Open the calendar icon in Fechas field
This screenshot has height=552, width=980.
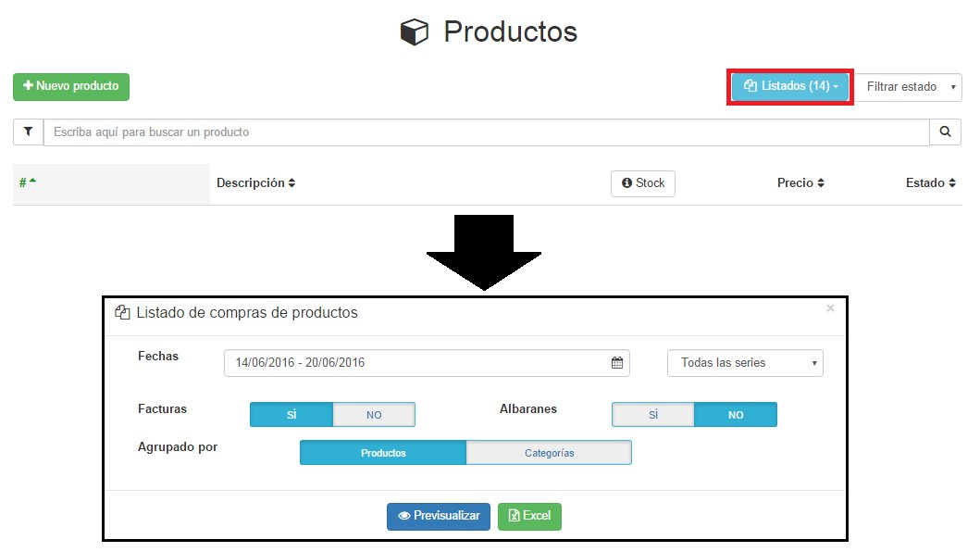coord(617,363)
